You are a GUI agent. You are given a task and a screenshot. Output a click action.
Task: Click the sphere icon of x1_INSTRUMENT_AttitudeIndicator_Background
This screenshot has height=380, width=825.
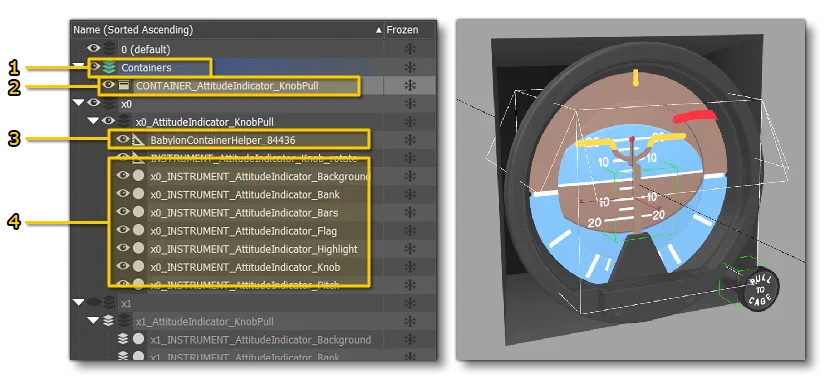tap(138, 339)
